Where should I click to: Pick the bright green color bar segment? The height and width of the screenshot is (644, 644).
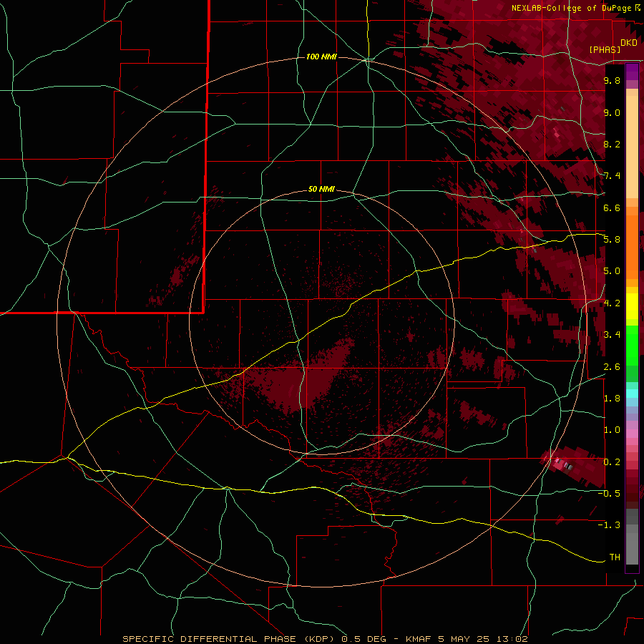[x=632, y=346]
